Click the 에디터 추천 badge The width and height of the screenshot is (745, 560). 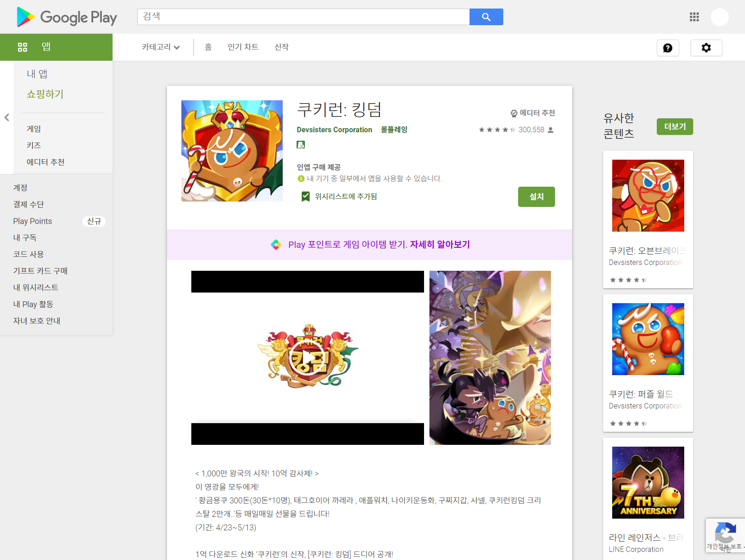(533, 113)
